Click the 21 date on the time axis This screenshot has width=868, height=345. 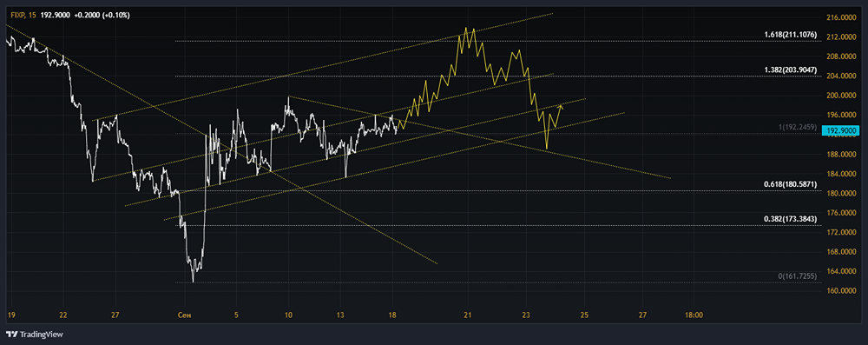pos(468,315)
